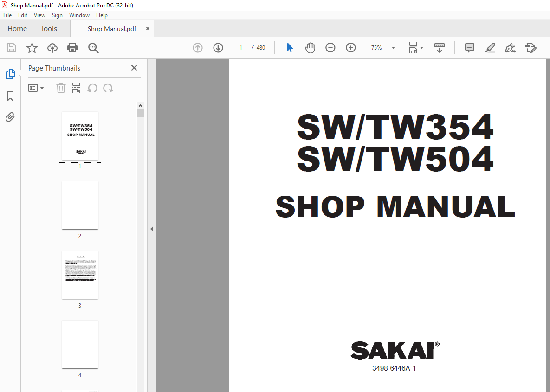Screen dimensions: 550x392
Task: Open the Find text magnifier icon
Action: [93, 48]
